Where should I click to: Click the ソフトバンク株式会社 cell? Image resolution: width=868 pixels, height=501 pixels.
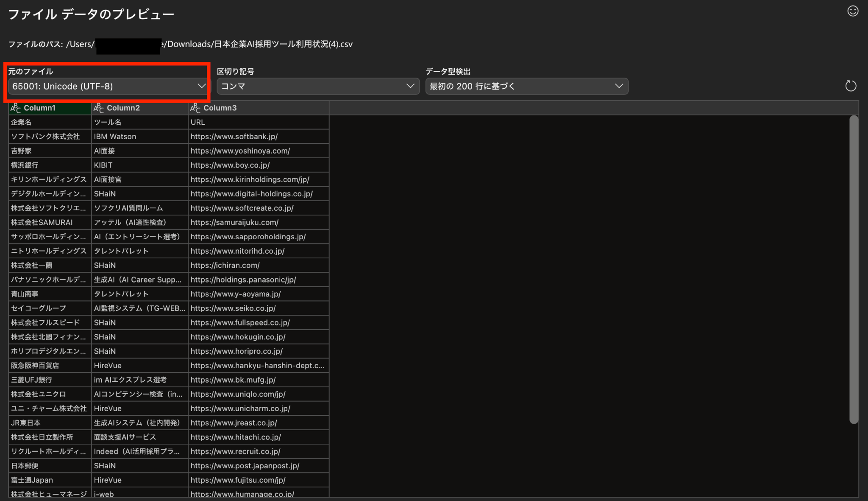pyautogui.click(x=45, y=137)
